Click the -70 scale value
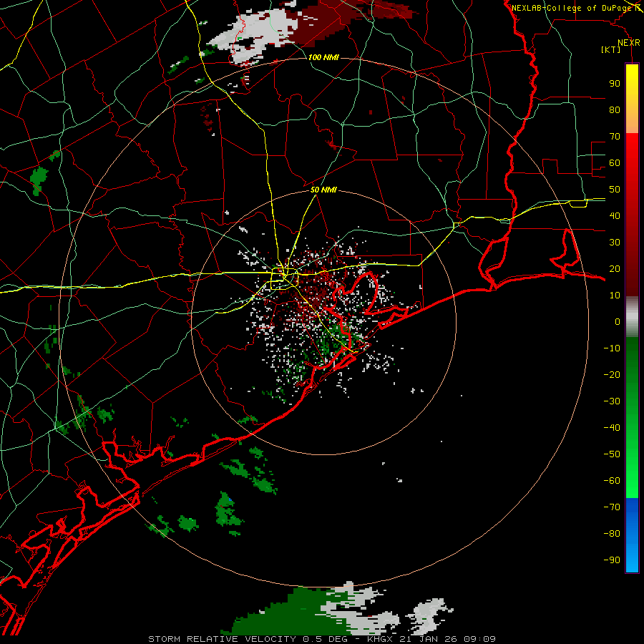Viewport: 644px width, 644px height. pyautogui.click(x=612, y=507)
